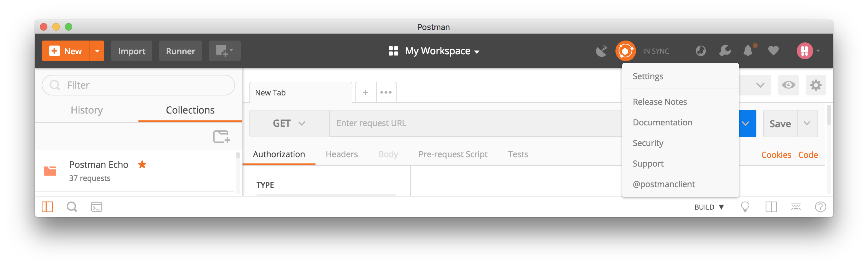Screen dimensions: 868x267
Task: Add a new request tab with plus
Action: [366, 92]
